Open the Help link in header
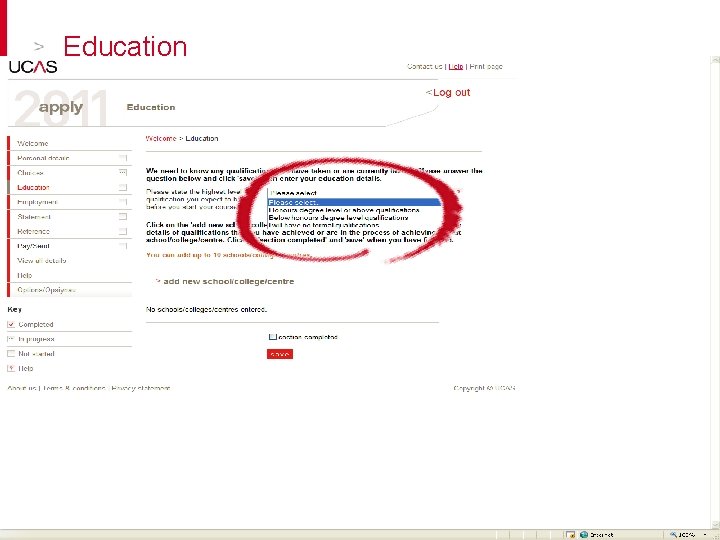Viewport: 720px width, 540px height. 456,67
